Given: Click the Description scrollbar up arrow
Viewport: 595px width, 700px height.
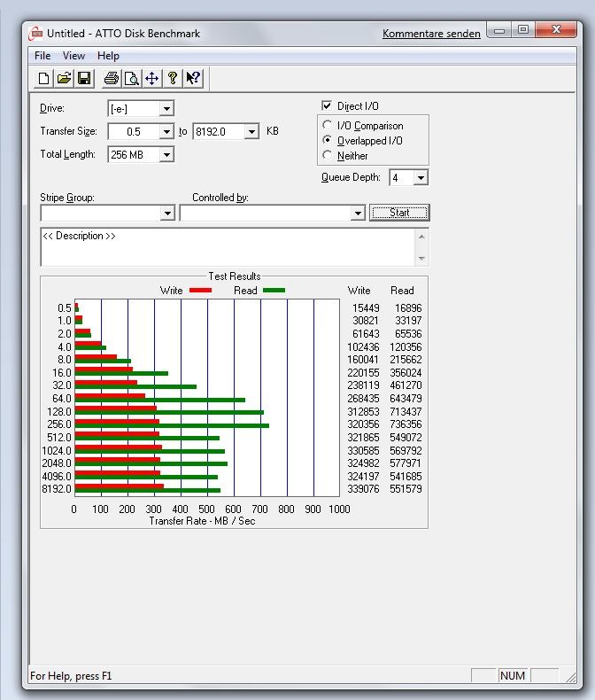Looking at the screenshot, I should click(x=421, y=237).
